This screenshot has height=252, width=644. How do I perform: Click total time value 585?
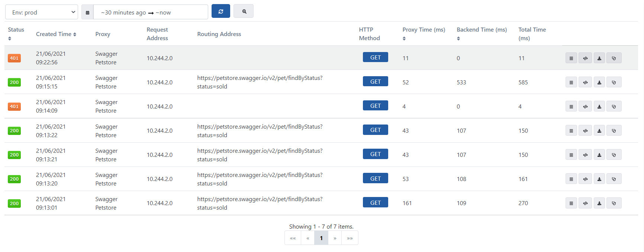click(523, 82)
